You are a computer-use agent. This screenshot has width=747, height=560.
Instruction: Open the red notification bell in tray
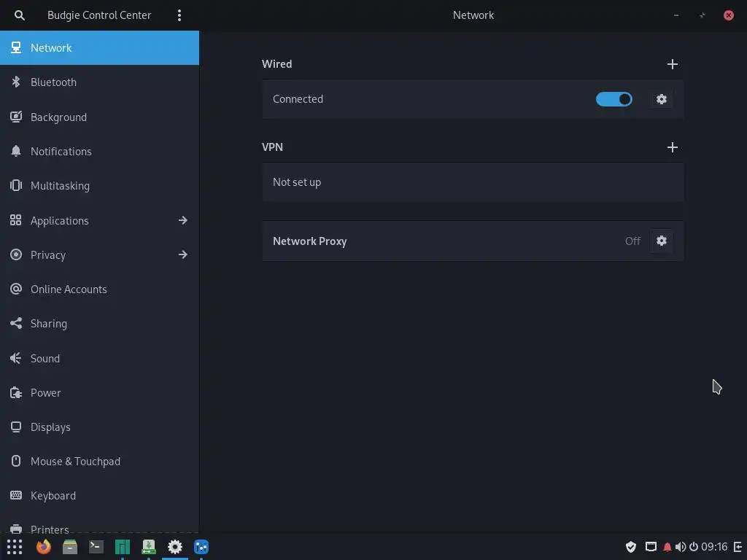(667, 547)
